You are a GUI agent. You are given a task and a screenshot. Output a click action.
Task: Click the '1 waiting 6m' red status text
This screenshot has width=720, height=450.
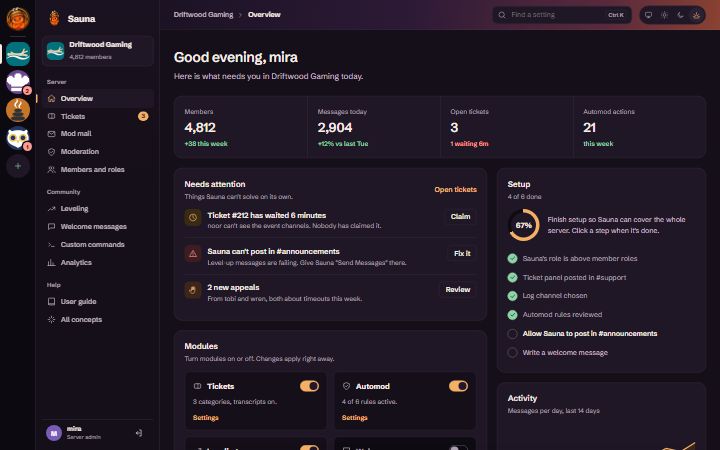coord(469,144)
